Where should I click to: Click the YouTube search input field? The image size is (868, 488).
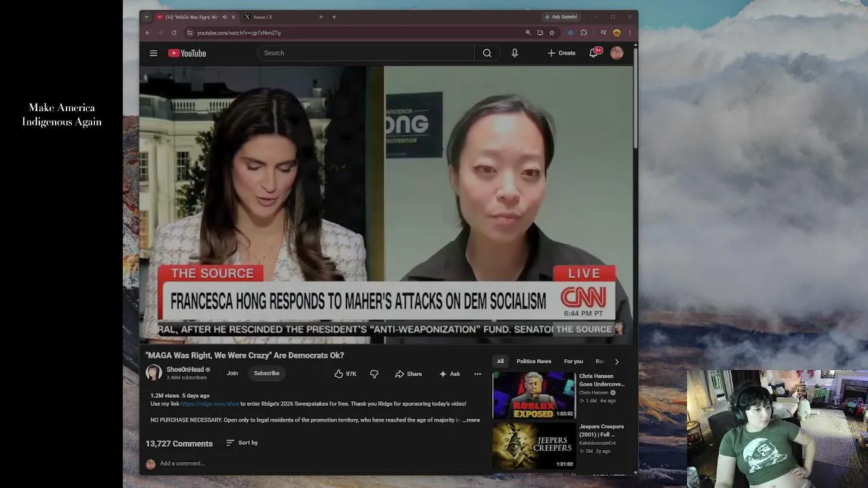pyautogui.click(x=366, y=53)
